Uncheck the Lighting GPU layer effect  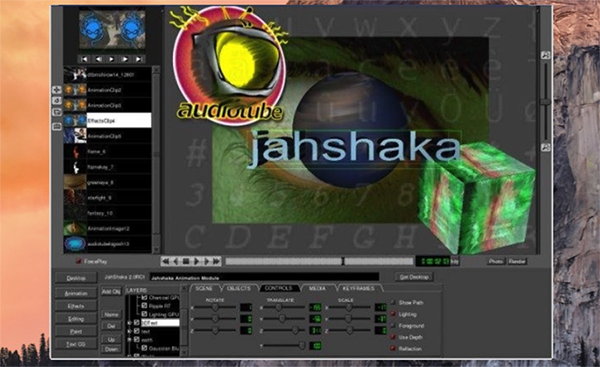pos(144,314)
